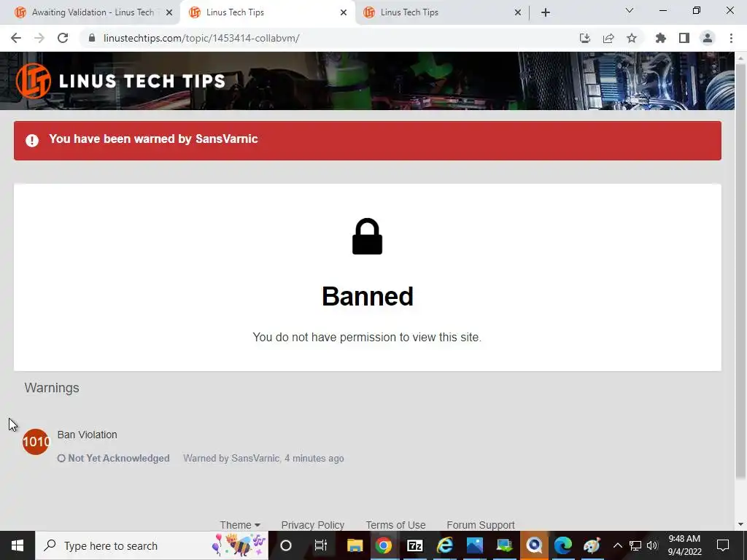747x560 pixels.
Task: Open the Forum Support link
Action: 481,525
